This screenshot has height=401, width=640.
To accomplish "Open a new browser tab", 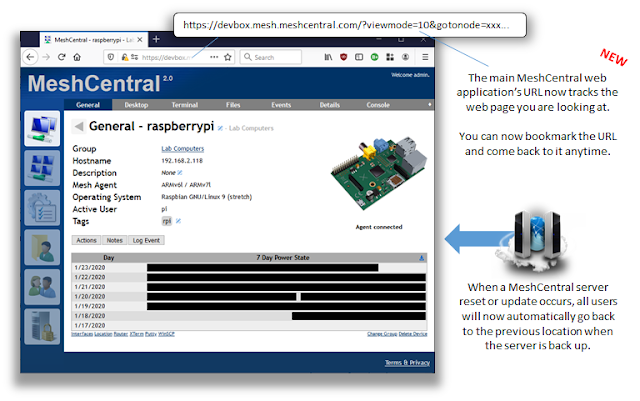I will point(156,39).
